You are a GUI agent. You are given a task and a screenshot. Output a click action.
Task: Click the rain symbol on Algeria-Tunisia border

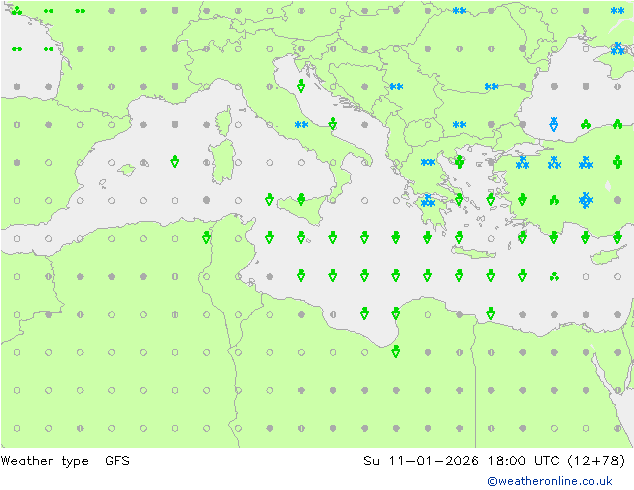tap(206, 237)
